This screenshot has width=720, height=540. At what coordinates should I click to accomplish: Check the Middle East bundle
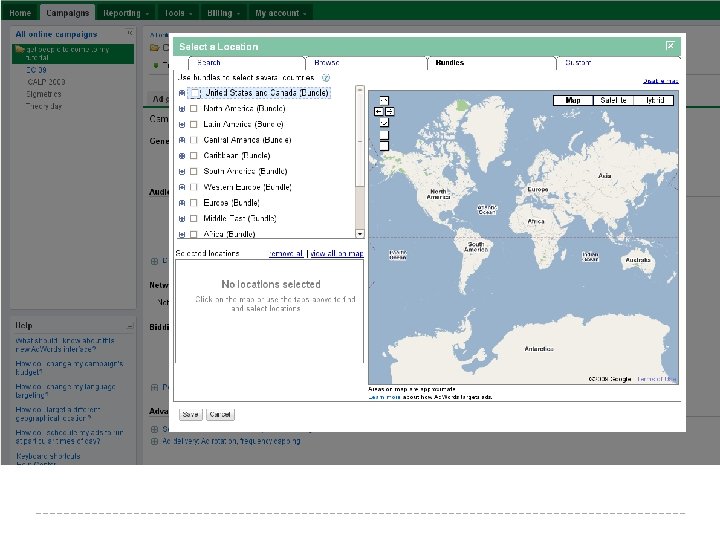tap(194, 219)
